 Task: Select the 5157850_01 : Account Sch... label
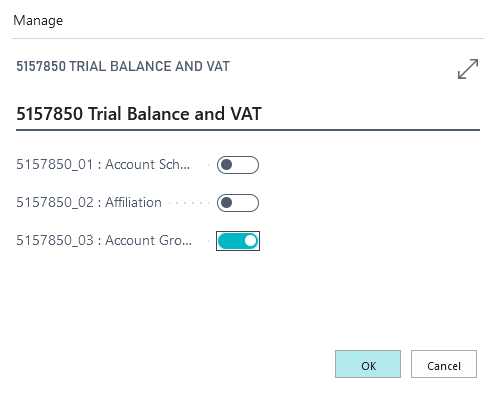103,164
